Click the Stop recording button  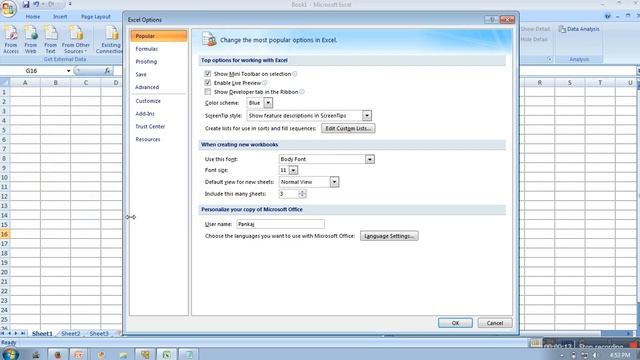point(601,347)
